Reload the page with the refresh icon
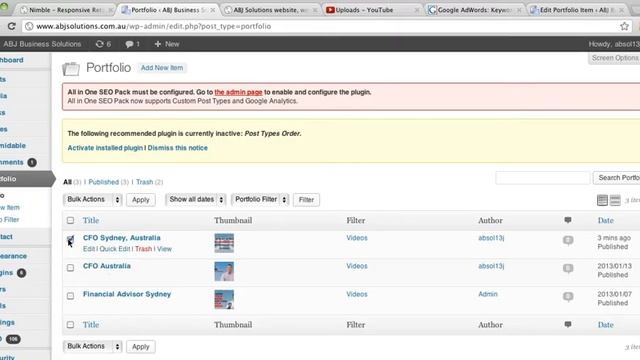 pyautogui.click(x=11, y=27)
